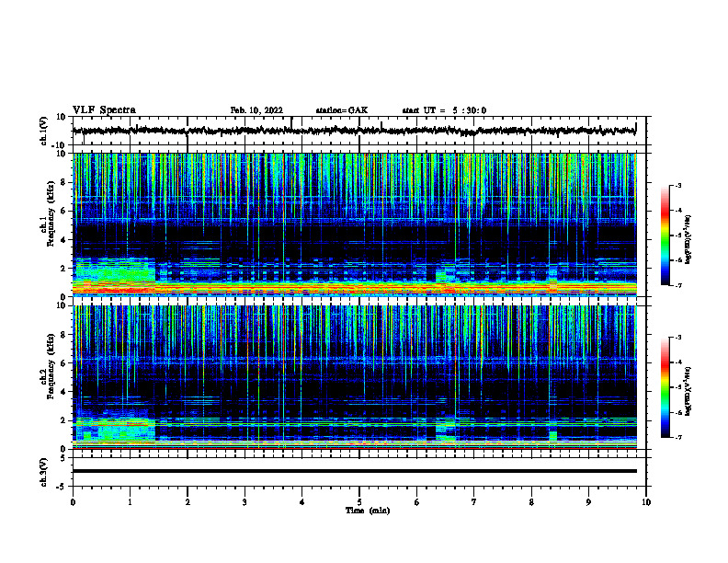This screenshot has height=563, width=728.
Task: Click the time axis tick label "2"
Action: pos(188,502)
